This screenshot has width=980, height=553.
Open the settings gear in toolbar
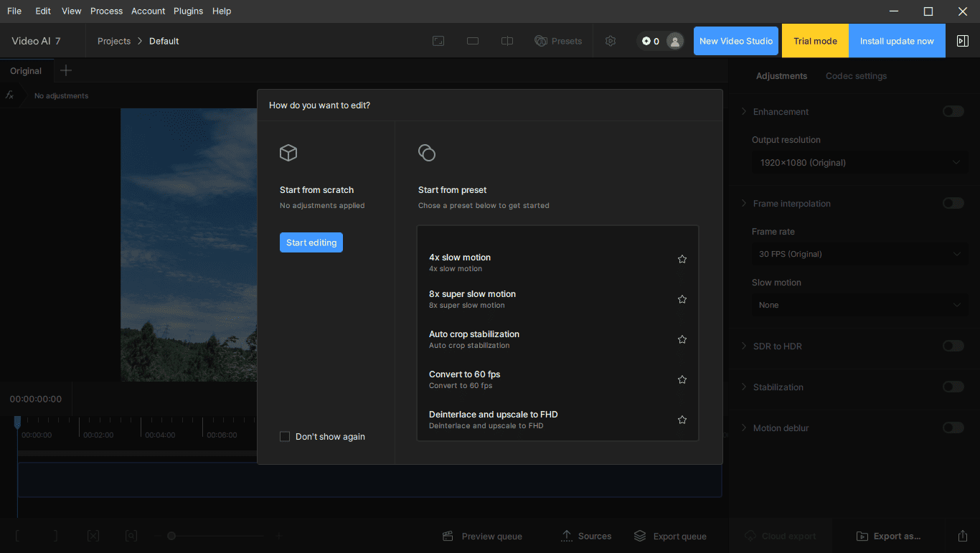pos(611,41)
